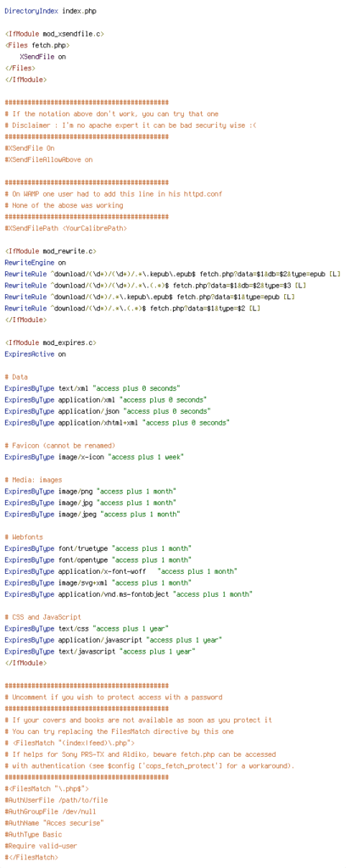346x868 pixels.
Task: Click the RewriteEngine on directive
Action: pos(35,263)
